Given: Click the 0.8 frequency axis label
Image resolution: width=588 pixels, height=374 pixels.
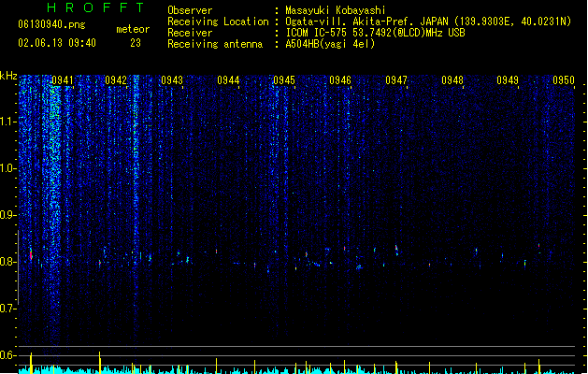Looking at the screenshot, I should point(7,262).
